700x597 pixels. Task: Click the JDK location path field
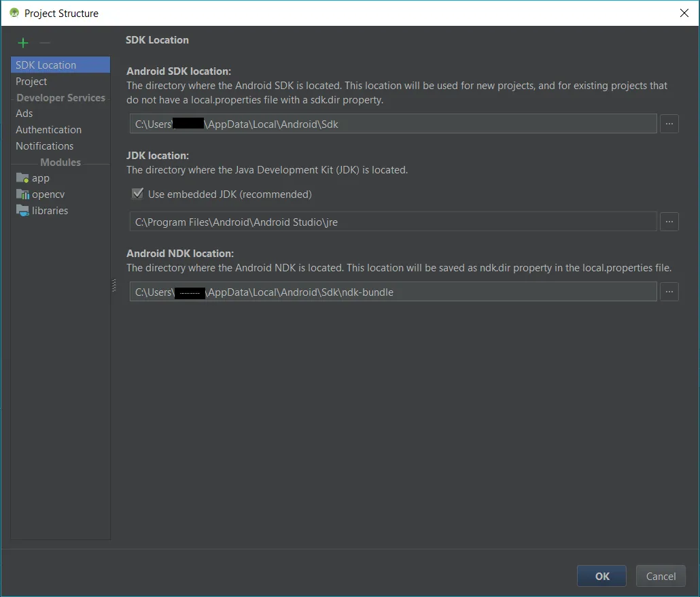tap(393, 222)
